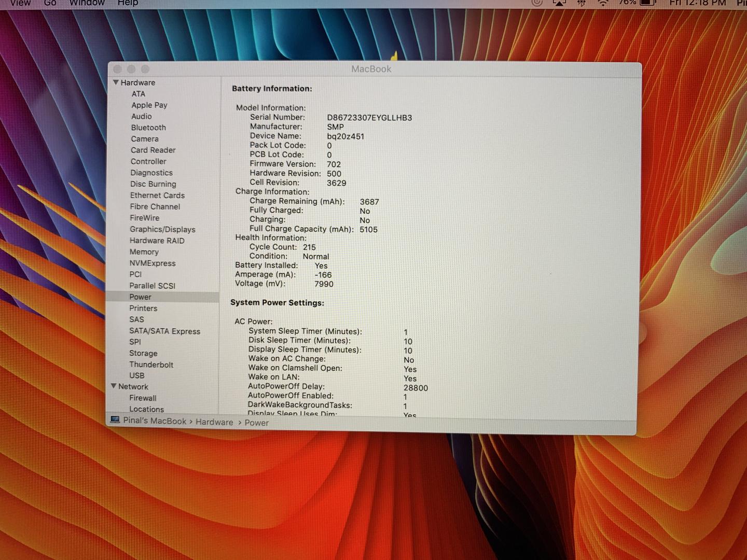Image resolution: width=747 pixels, height=560 pixels.
Task: Select ATA in the sidebar
Action: pos(139,94)
